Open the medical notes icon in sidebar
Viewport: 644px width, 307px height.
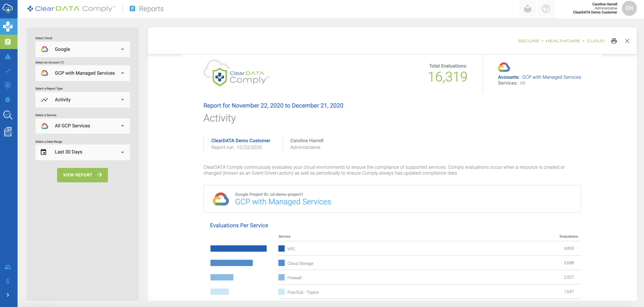tap(8, 132)
